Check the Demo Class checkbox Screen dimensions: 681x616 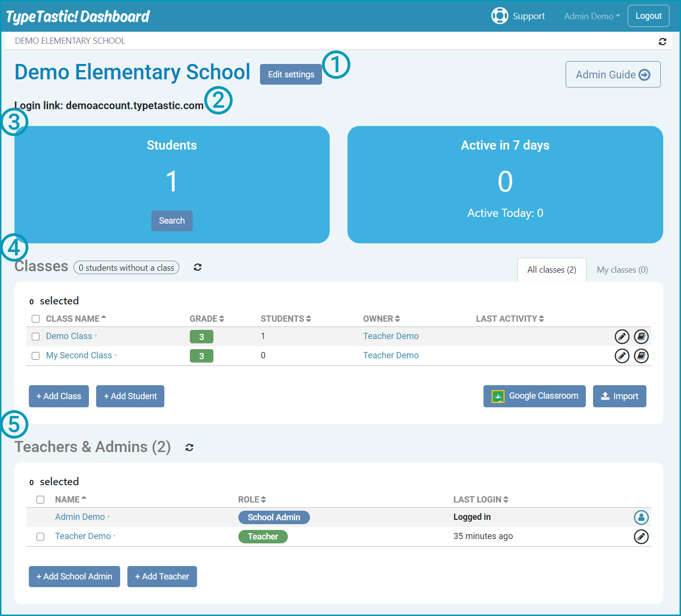36,337
